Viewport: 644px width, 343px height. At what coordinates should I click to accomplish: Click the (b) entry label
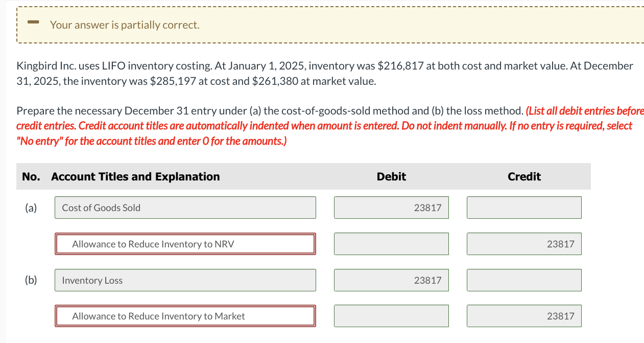coord(31,280)
